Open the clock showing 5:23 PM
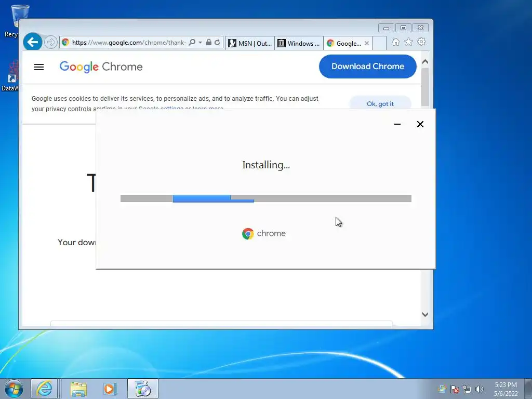Image resolution: width=532 pixels, height=399 pixels. [506, 389]
